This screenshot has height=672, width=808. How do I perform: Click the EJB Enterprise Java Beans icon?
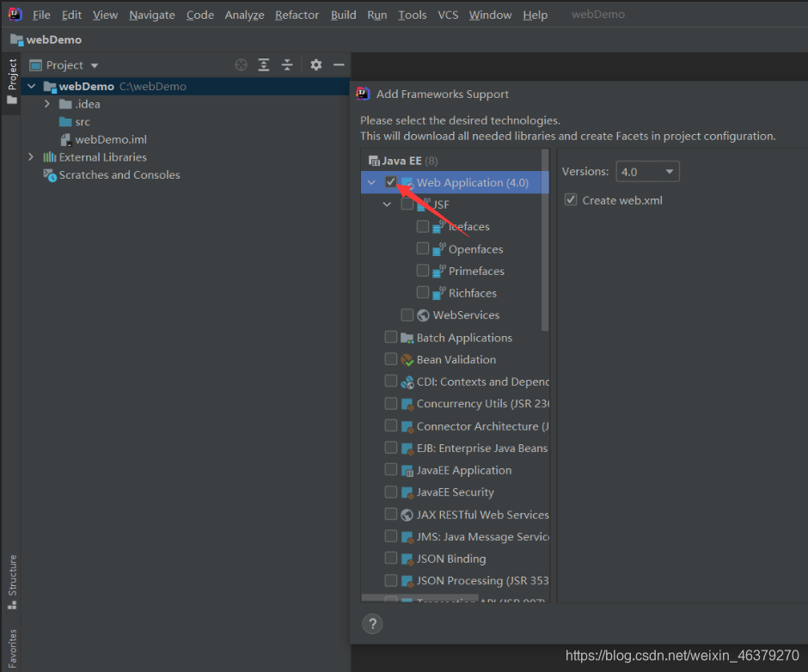pyautogui.click(x=407, y=449)
